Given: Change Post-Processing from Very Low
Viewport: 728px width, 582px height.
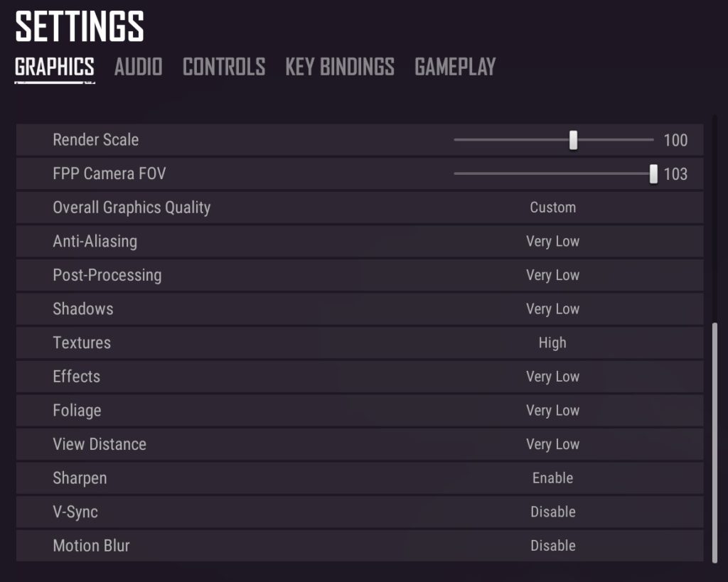Looking at the screenshot, I should point(552,275).
